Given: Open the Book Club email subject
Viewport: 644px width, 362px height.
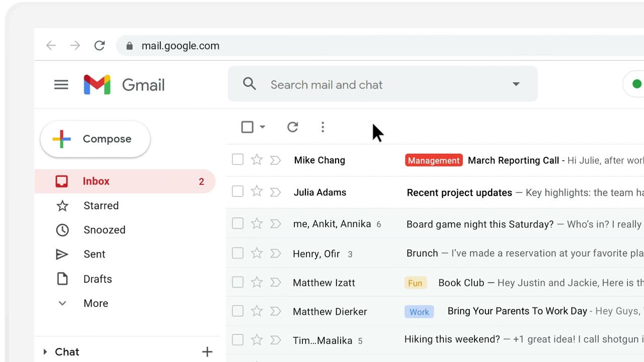Looking at the screenshot, I should 461,283.
